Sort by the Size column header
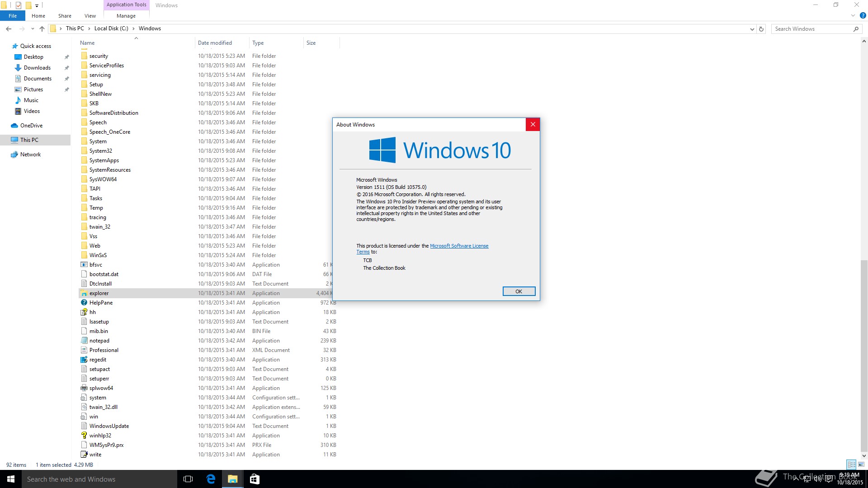The height and width of the screenshot is (488, 868). 321,43
